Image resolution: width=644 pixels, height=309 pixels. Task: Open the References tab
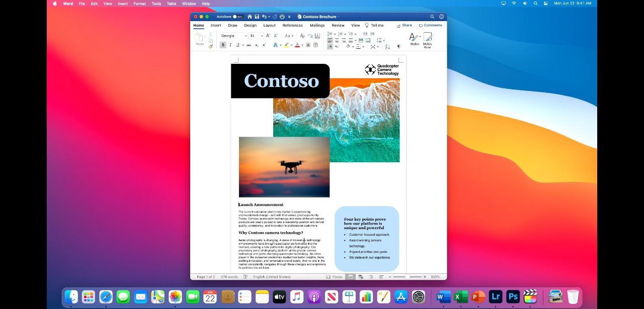click(292, 25)
